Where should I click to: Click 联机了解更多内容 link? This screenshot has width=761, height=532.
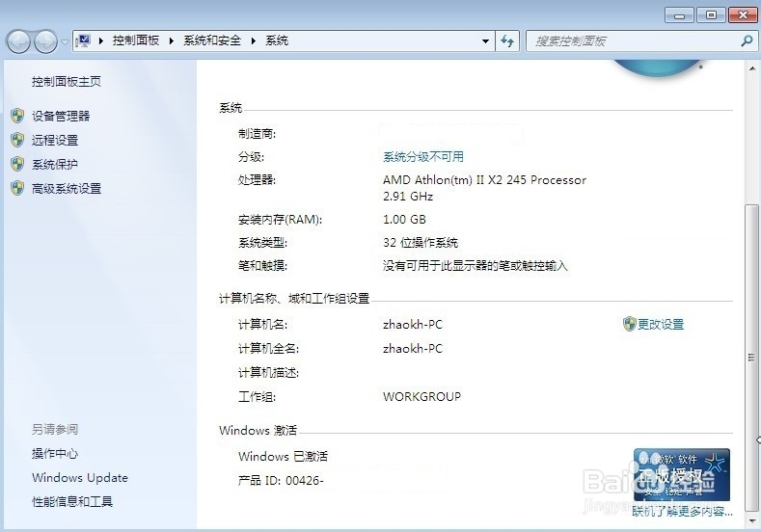pos(682,511)
